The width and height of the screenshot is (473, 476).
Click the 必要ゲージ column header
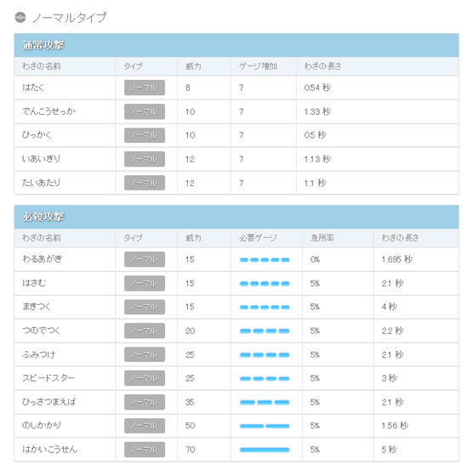(x=258, y=238)
